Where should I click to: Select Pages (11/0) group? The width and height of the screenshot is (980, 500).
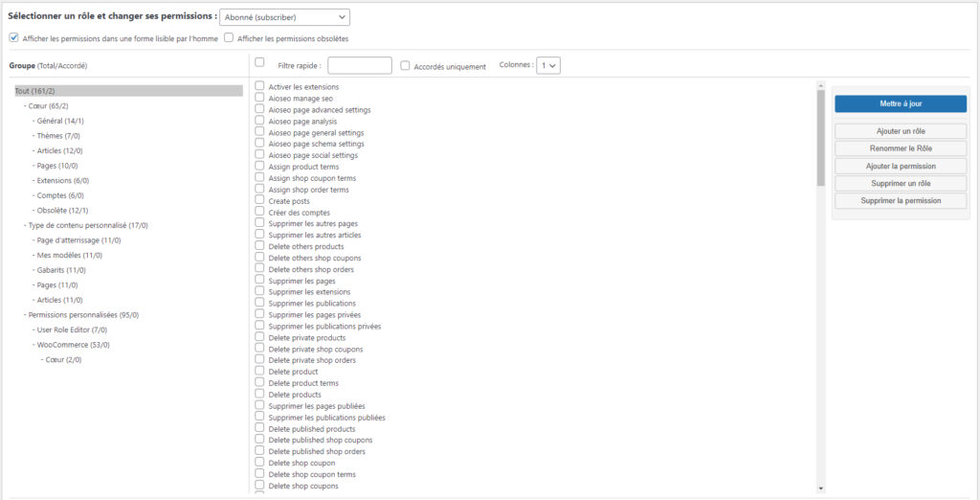[57, 285]
